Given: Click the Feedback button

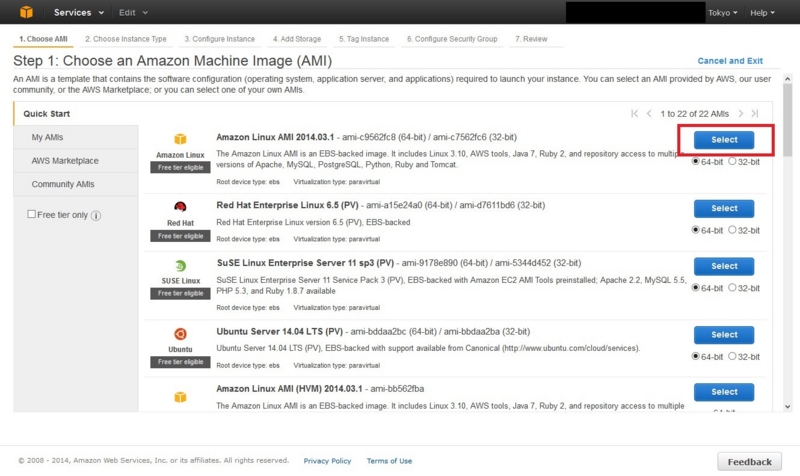Looking at the screenshot, I should click(x=749, y=462).
